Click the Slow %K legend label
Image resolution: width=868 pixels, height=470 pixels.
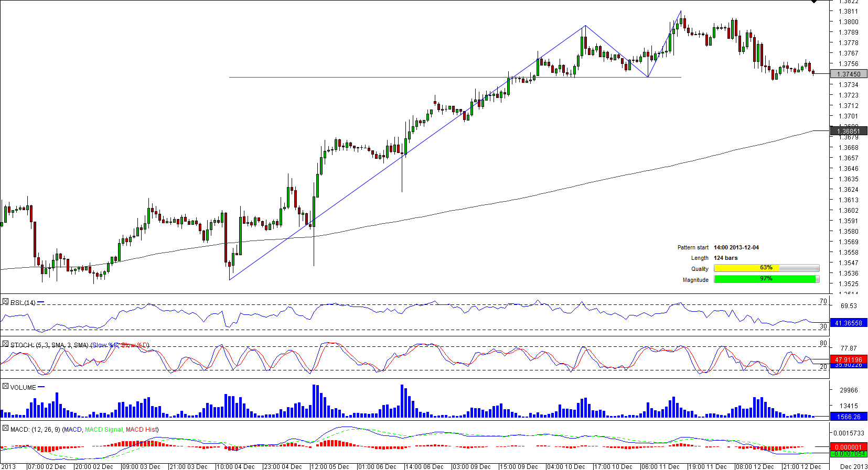click(x=105, y=345)
